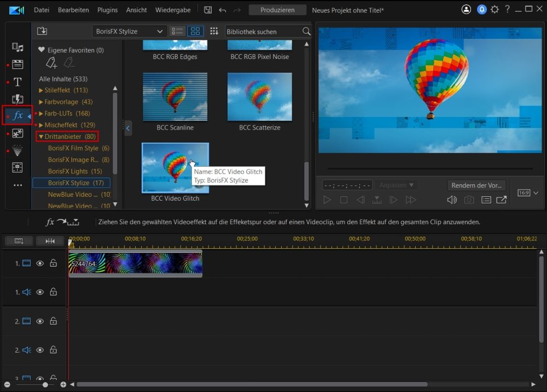The height and width of the screenshot is (392, 547).
Task: Undock the preview window icon
Action: (501, 200)
